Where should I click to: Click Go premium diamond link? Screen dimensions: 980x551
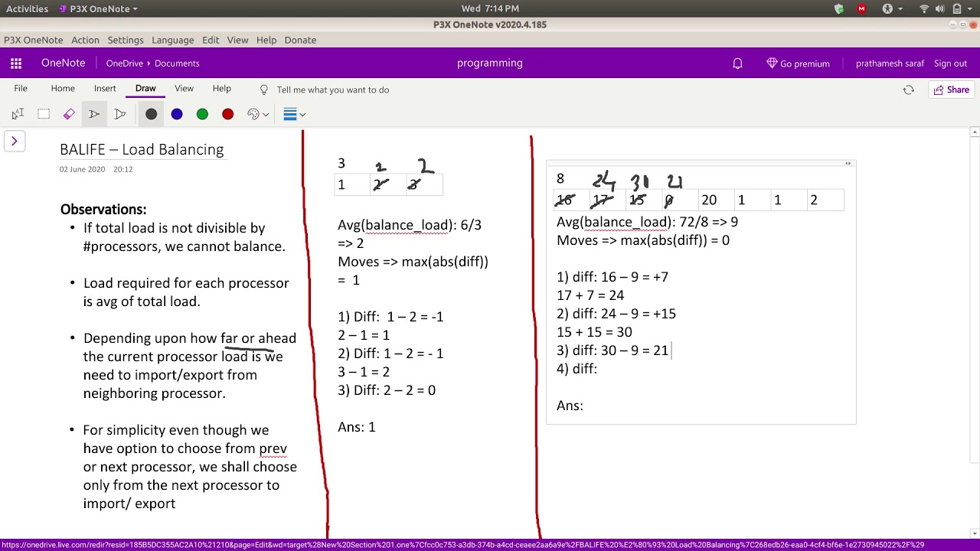coord(798,64)
